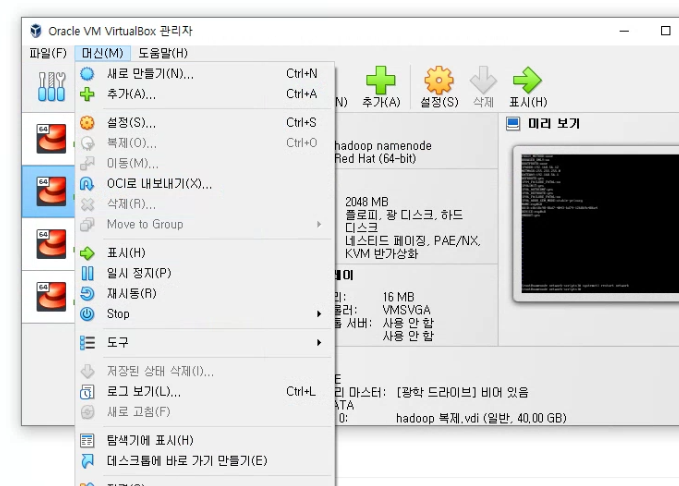Click the explorer icon beside 탐색기에 표시

(87, 441)
